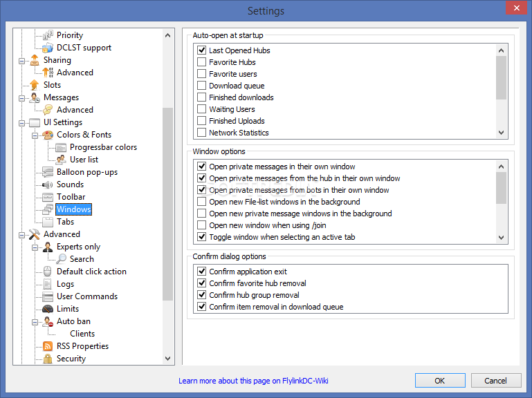
Task: Uncheck Last Opened Hubs checkbox
Action: [201, 50]
